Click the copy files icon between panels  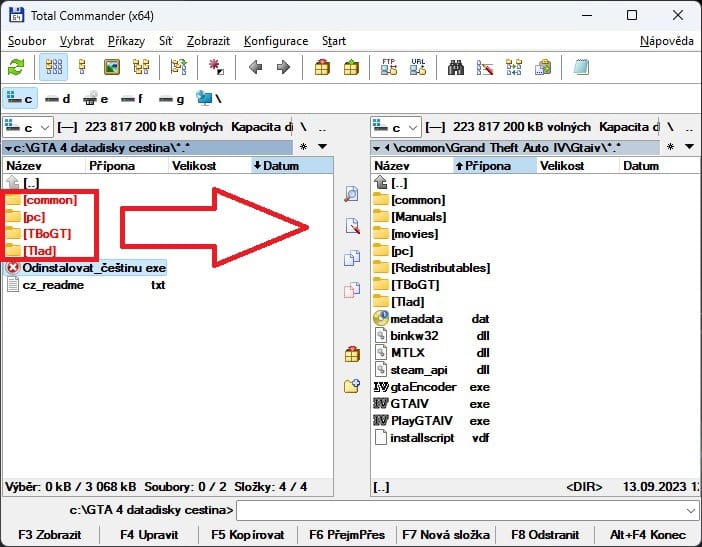pos(352,258)
